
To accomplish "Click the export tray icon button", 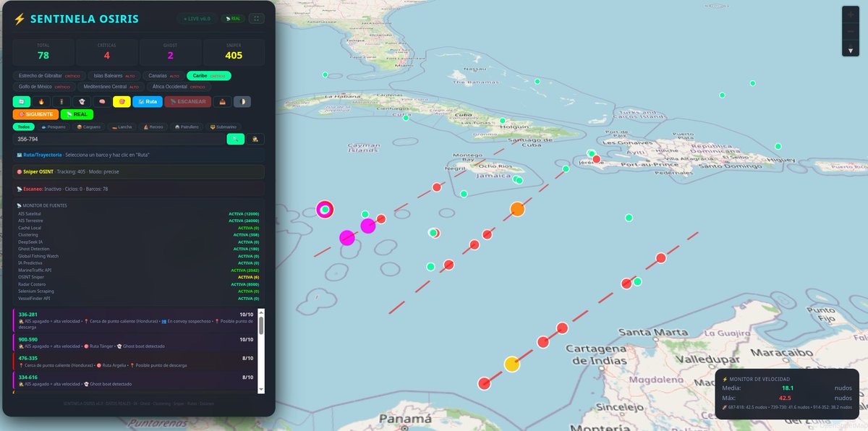I will click(222, 102).
